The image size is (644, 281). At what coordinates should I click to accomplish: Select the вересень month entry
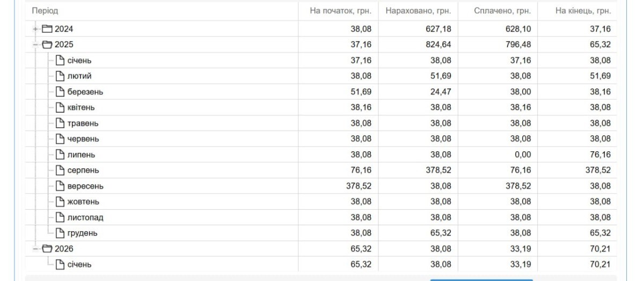[x=85, y=186]
